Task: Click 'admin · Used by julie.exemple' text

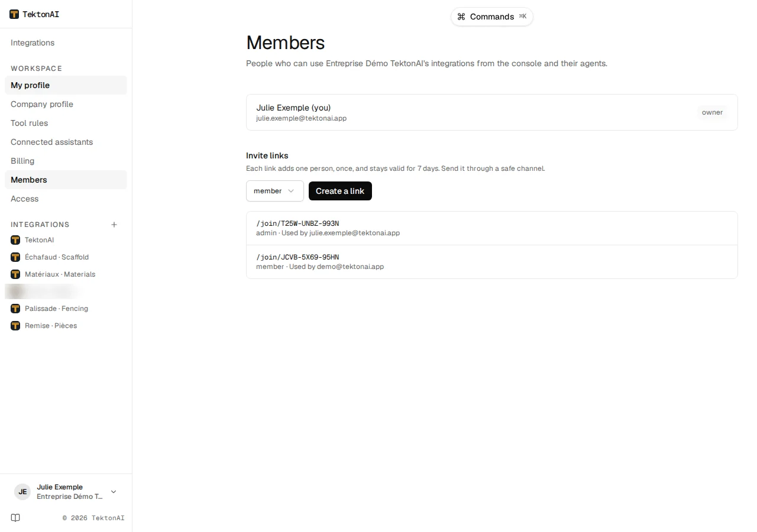Action: pyautogui.click(x=328, y=233)
